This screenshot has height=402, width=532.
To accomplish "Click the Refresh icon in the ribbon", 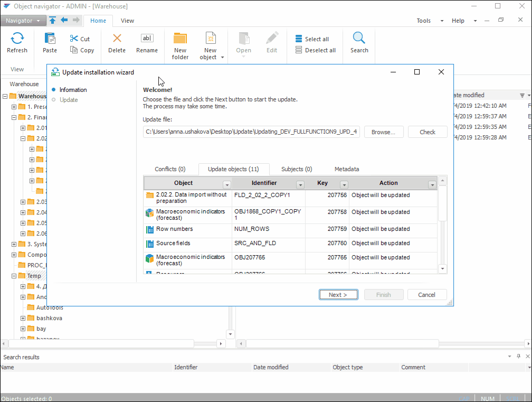I will (17, 39).
